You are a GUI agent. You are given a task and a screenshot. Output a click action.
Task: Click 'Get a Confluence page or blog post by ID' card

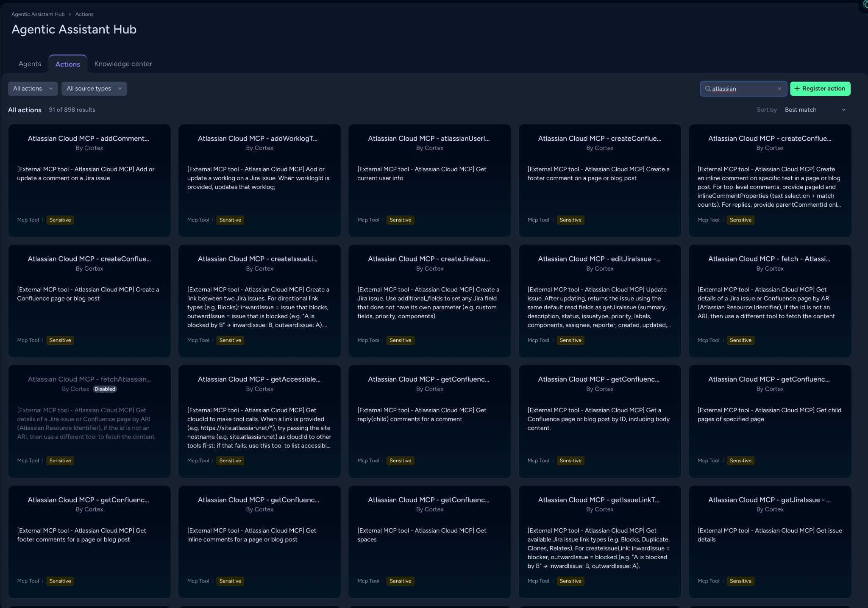[x=600, y=421]
